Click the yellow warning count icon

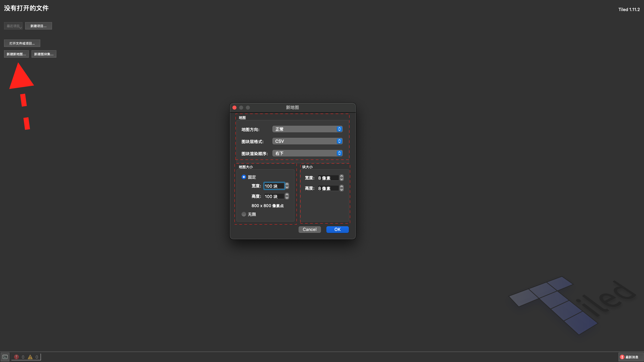30,357
